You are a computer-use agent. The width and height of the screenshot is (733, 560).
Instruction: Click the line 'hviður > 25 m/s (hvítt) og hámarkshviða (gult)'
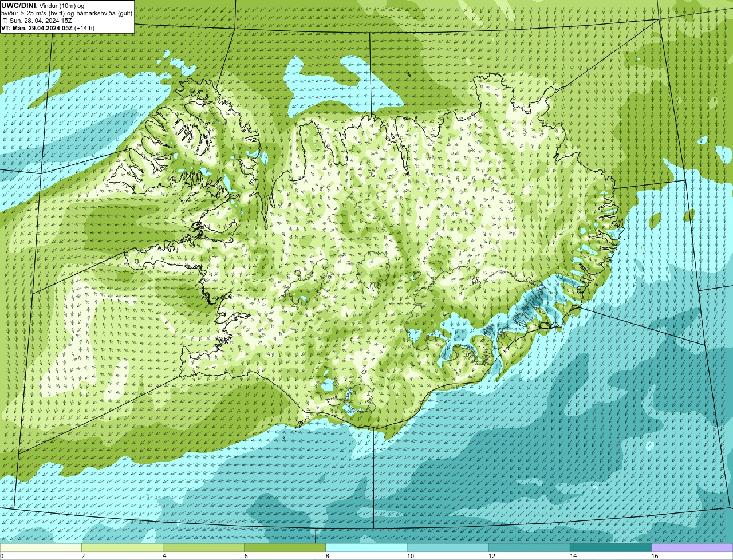[x=66, y=13]
